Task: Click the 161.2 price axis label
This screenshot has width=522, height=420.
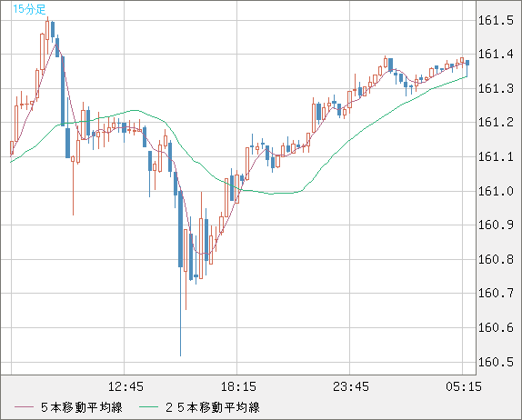Action: [496, 122]
